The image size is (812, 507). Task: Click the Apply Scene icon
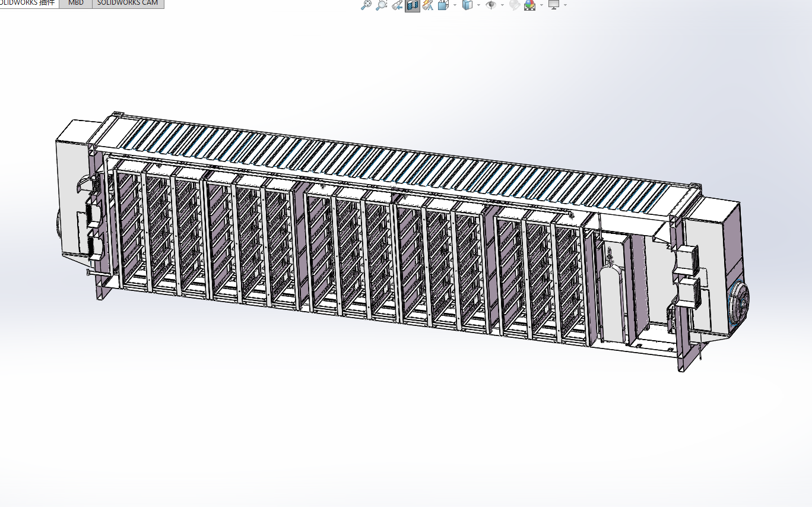click(x=529, y=5)
